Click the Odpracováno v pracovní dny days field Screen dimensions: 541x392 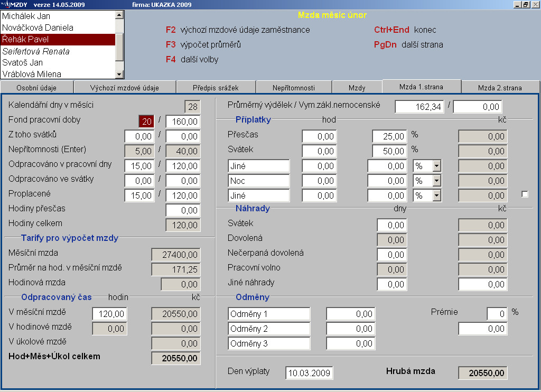139,166
